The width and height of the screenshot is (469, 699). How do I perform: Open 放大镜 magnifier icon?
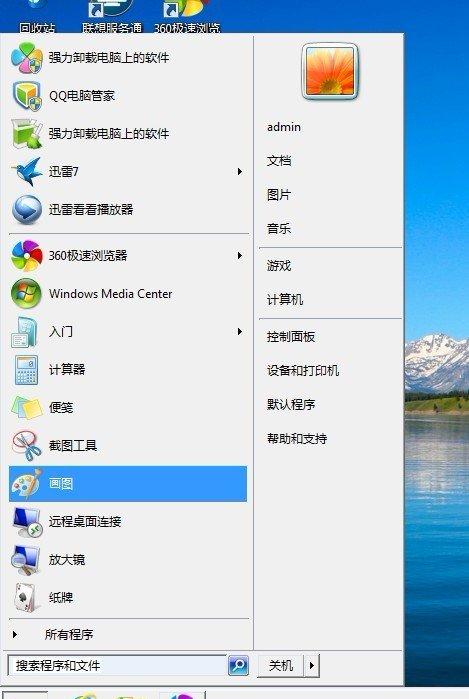(27, 559)
